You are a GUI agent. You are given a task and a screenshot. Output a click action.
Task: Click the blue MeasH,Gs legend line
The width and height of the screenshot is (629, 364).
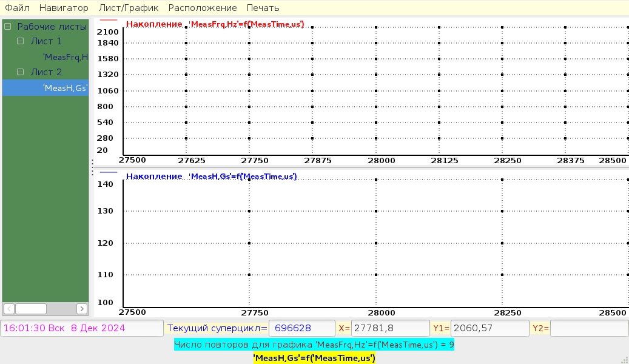pos(108,172)
